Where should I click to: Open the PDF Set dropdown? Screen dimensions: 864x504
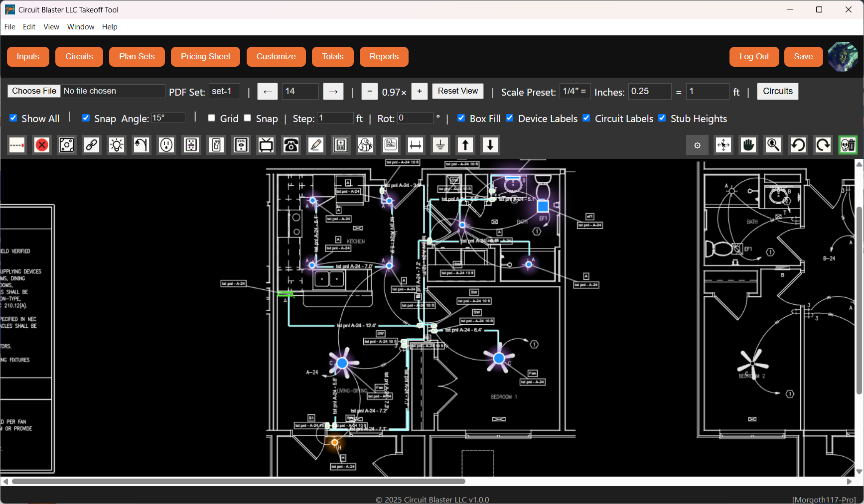(x=224, y=91)
